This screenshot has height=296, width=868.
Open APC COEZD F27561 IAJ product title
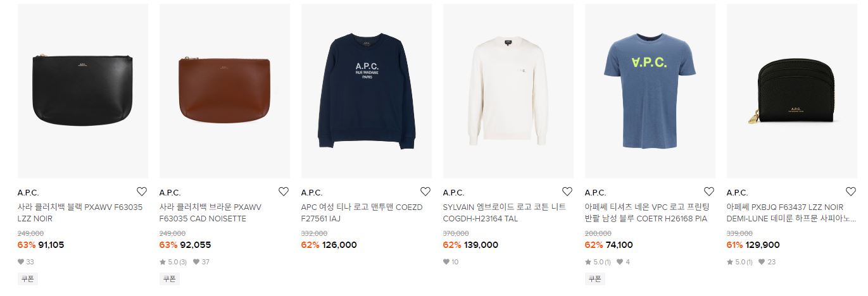[362, 213]
